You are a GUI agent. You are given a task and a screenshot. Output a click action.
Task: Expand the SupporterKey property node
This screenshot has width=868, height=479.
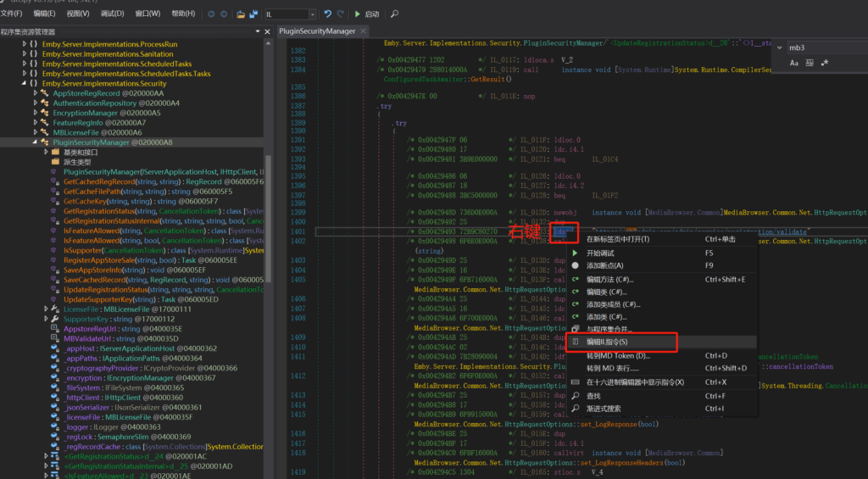pos(46,319)
